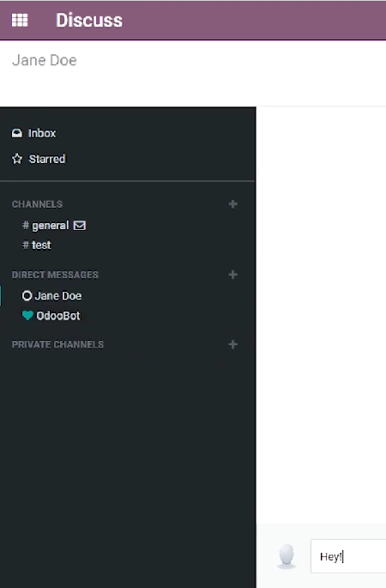Start a new direct message with plus icon
This screenshot has width=386, height=588.
point(233,275)
